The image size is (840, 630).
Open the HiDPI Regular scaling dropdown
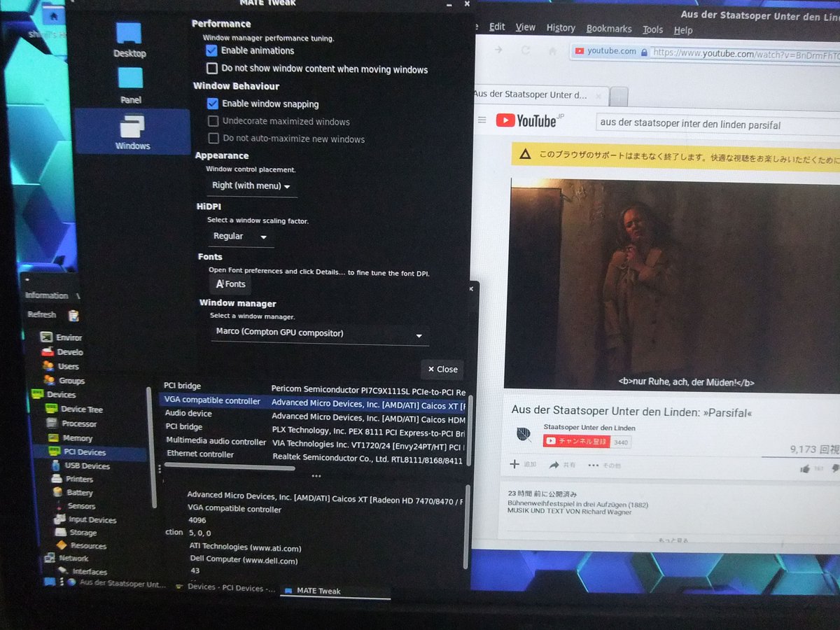pos(241,237)
